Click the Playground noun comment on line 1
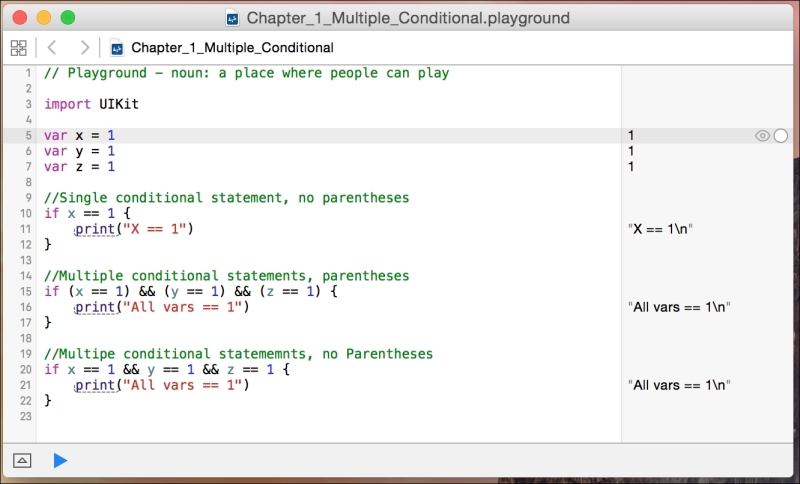The height and width of the screenshot is (484, 800). 246,73
